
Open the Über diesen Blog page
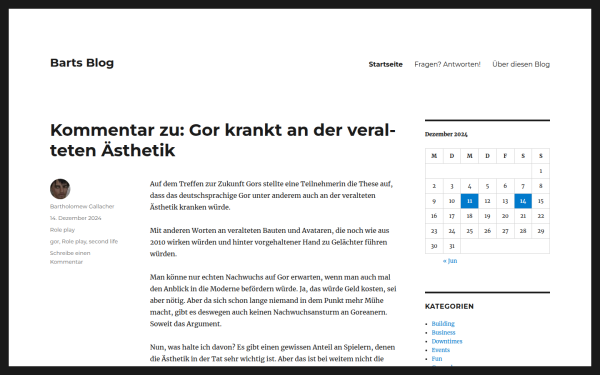521,64
